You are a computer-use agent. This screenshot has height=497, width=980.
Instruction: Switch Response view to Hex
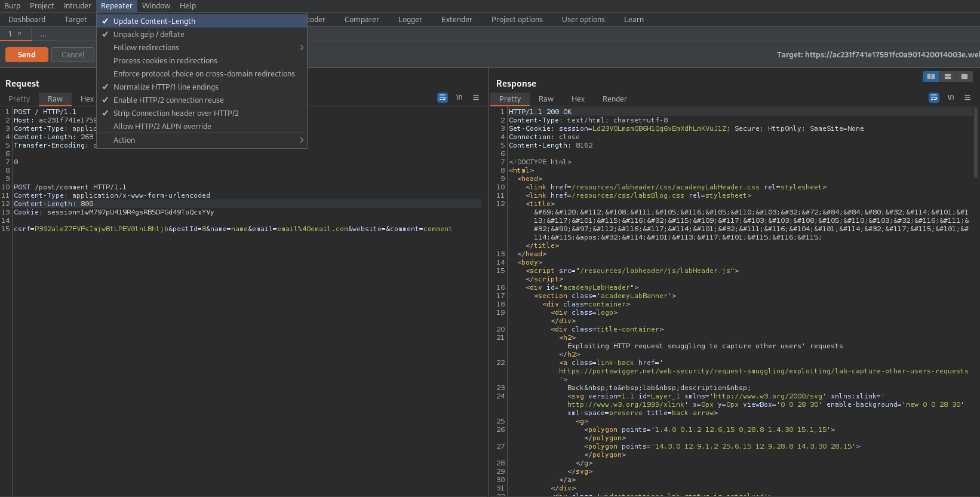578,99
